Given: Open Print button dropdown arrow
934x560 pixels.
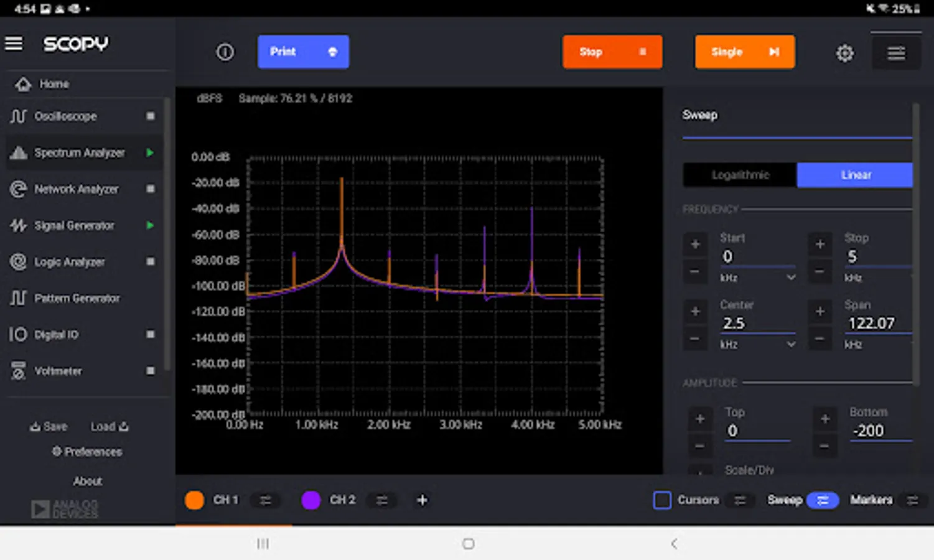Looking at the screenshot, I should pos(332,52).
